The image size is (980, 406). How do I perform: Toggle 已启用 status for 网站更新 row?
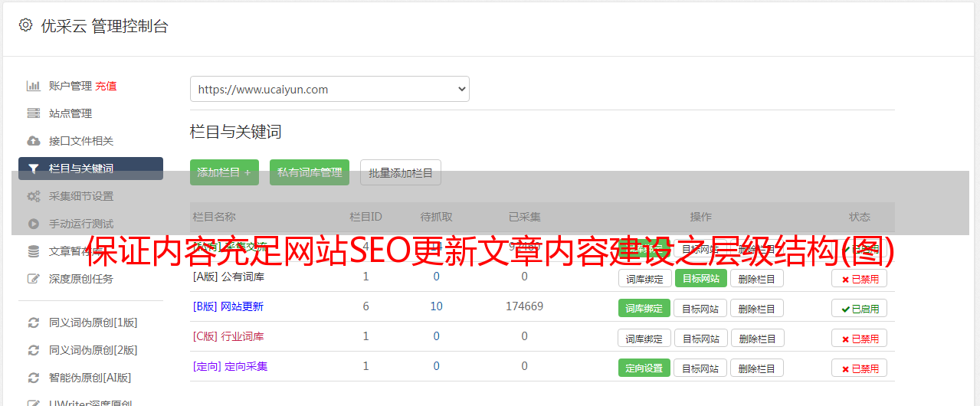860,309
